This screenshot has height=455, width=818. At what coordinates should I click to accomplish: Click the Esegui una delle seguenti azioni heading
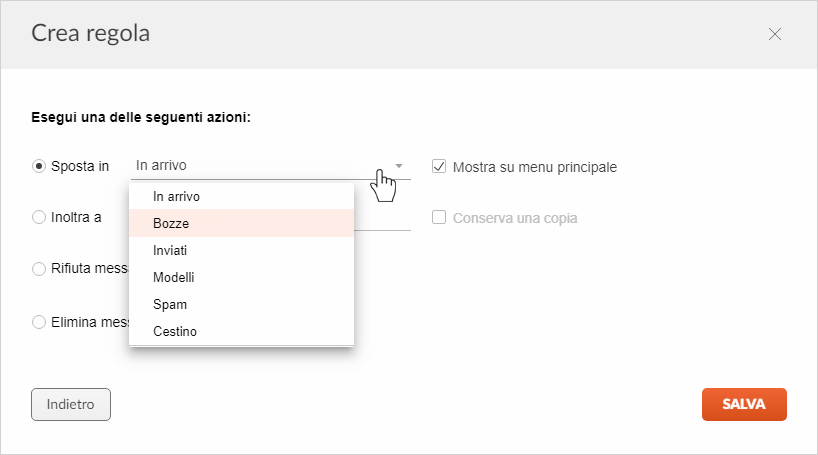click(141, 117)
